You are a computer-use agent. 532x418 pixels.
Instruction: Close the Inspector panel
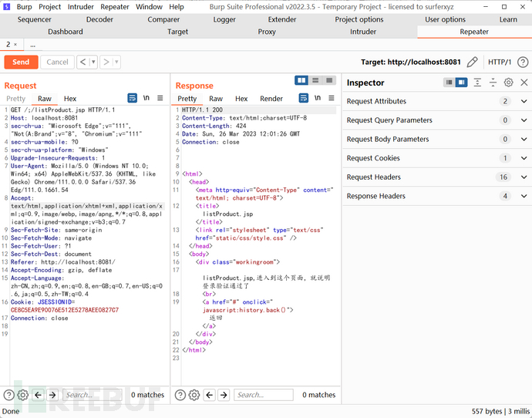524,82
